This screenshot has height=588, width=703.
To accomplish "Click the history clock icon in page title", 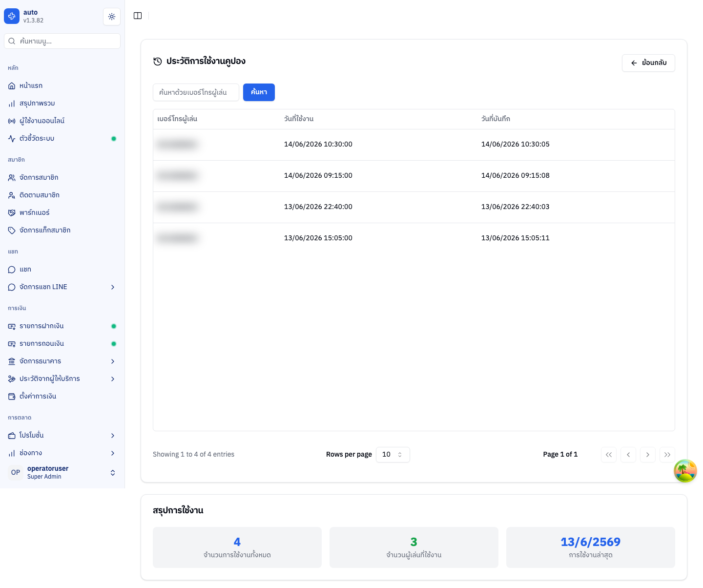I will (x=158, y=62).
